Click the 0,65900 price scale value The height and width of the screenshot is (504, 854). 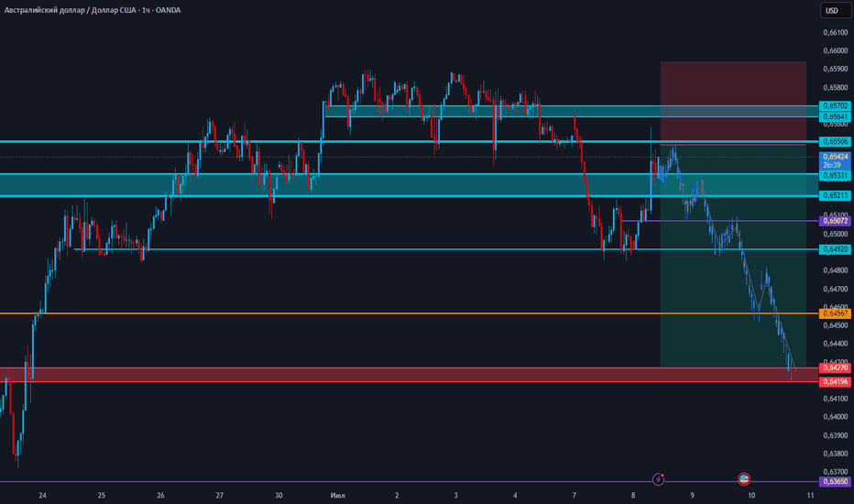point(836,70)
